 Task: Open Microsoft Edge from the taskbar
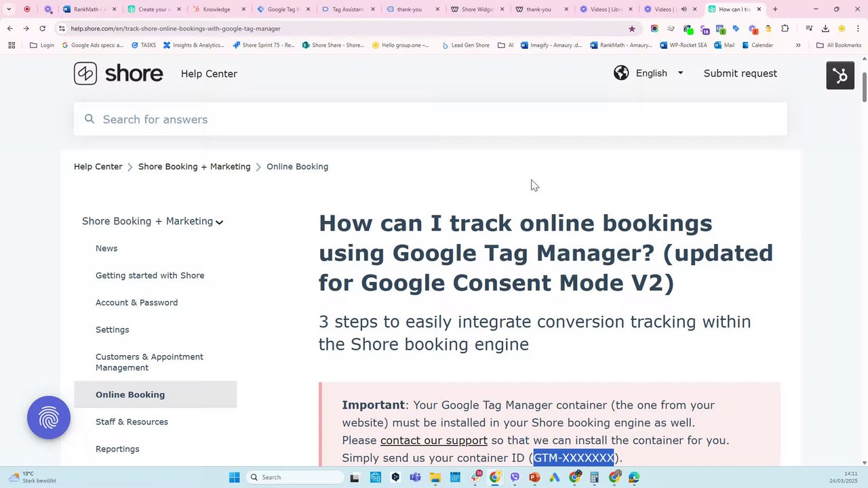coord(634,477)
